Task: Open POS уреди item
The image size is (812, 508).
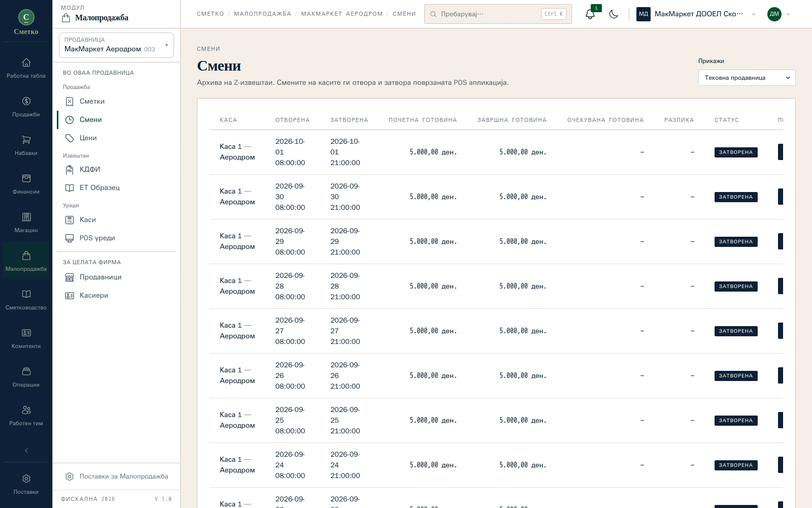Action: (116, 238)
